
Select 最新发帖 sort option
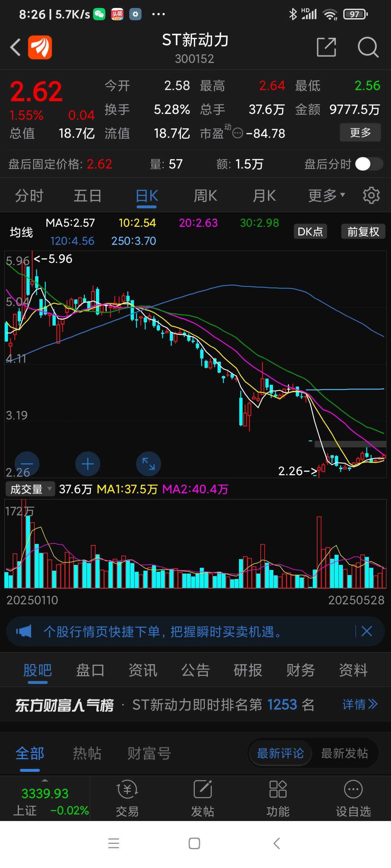(x=345, y=754)
